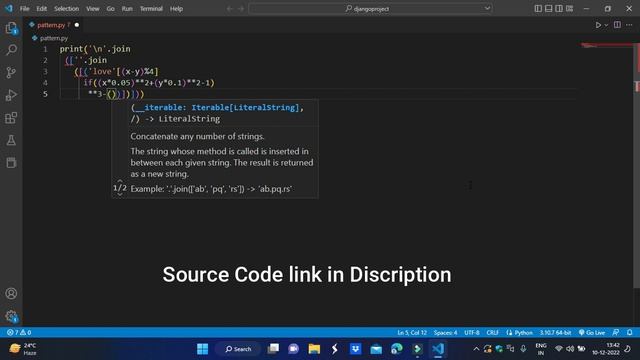Open the Run menu

[127, 9]
